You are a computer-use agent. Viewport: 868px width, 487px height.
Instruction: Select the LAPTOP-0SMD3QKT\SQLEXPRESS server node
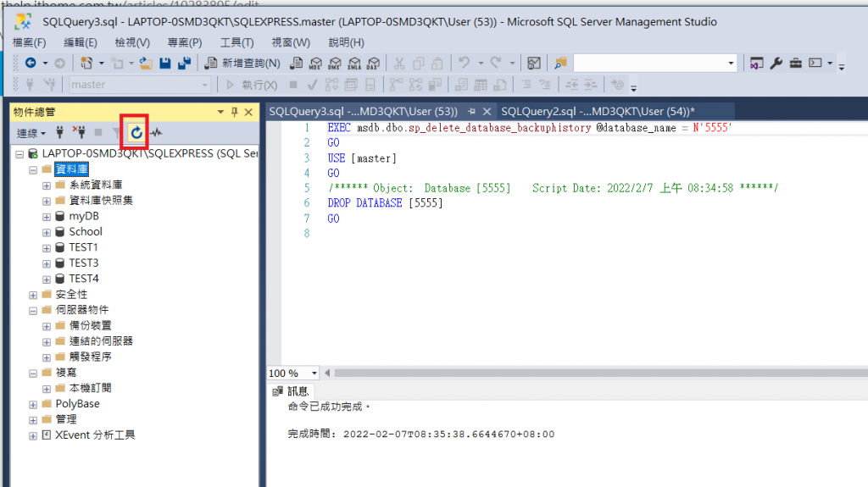click(x=149, y=153)
